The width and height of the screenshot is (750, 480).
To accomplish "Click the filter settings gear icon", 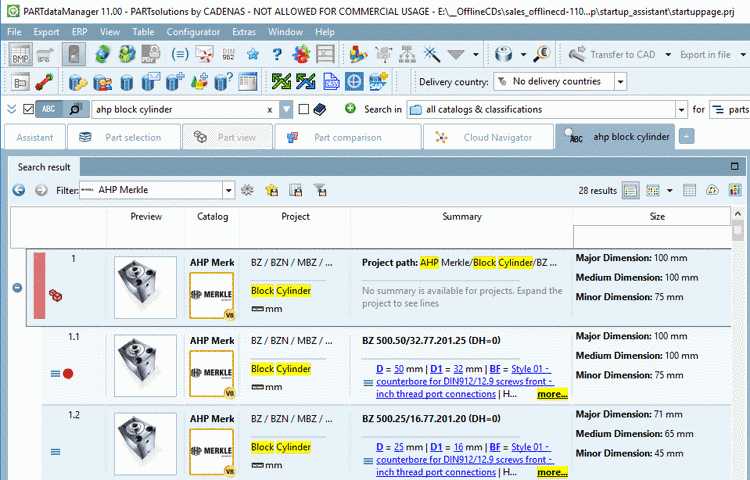I will pos(247,190).
